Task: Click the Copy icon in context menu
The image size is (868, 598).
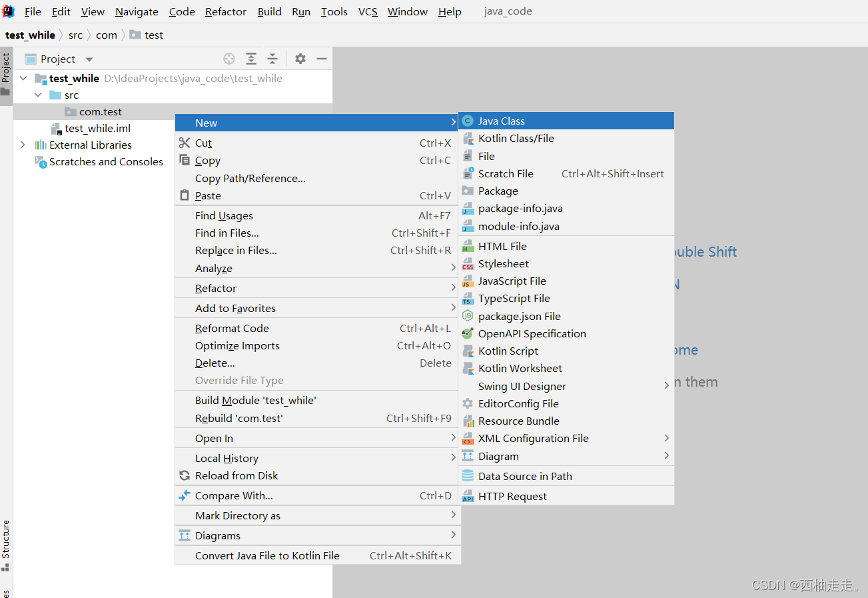Action: click(185, 160)
